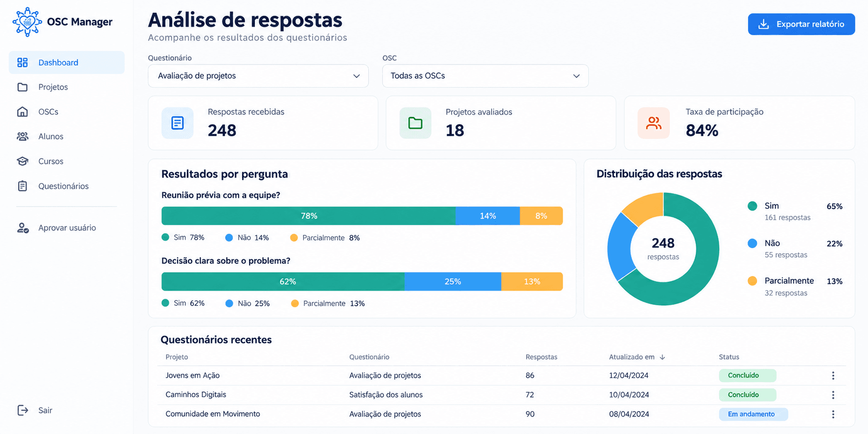
Task: Click the Cursos graduation cap icon
Action: click(23, 161)
